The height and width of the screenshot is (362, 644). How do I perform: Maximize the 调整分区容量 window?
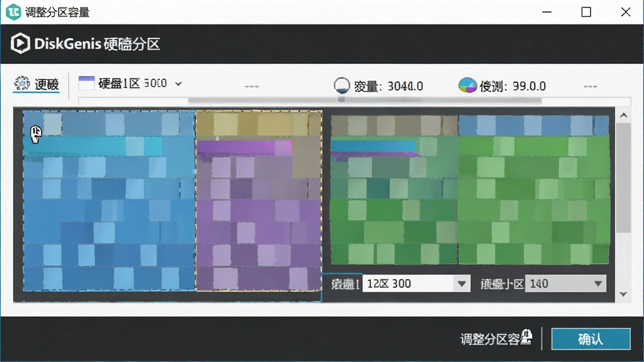586,12
